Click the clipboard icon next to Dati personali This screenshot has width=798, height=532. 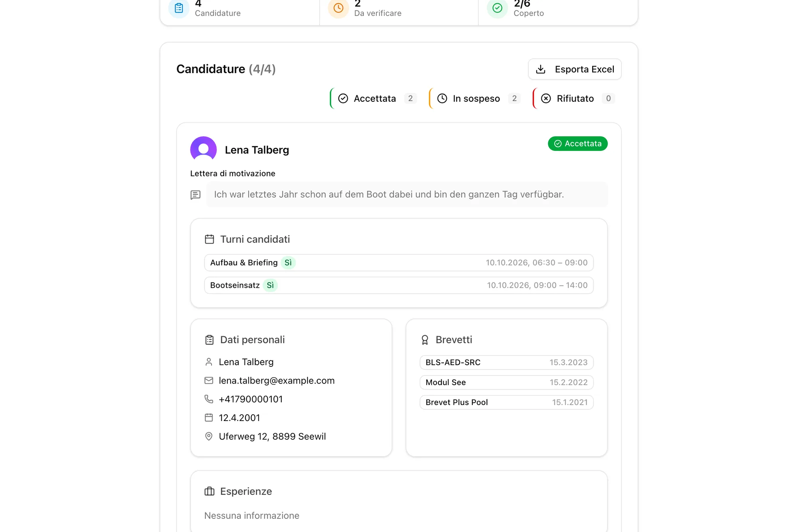[x=209, y=340]
